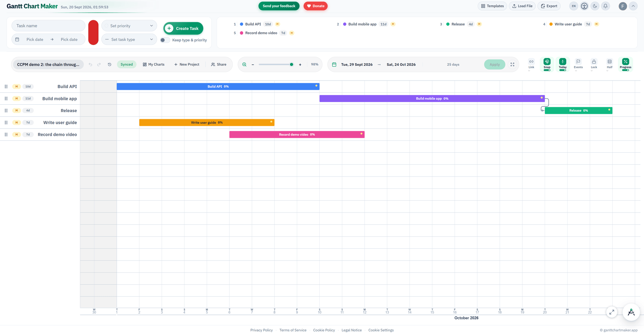Expand chart with diagonal arrows button
The height and width of the screenshot is (333, 644).
612,312
